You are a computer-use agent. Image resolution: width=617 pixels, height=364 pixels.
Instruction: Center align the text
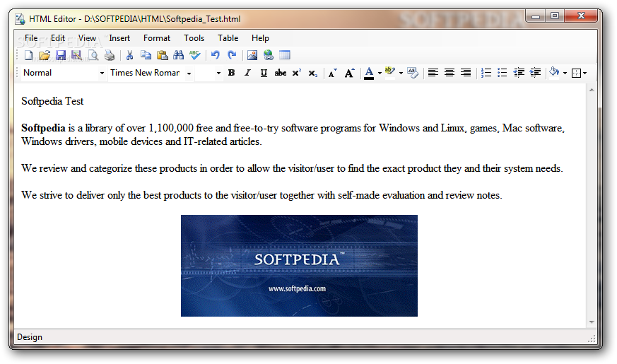(x=449, y=73)
